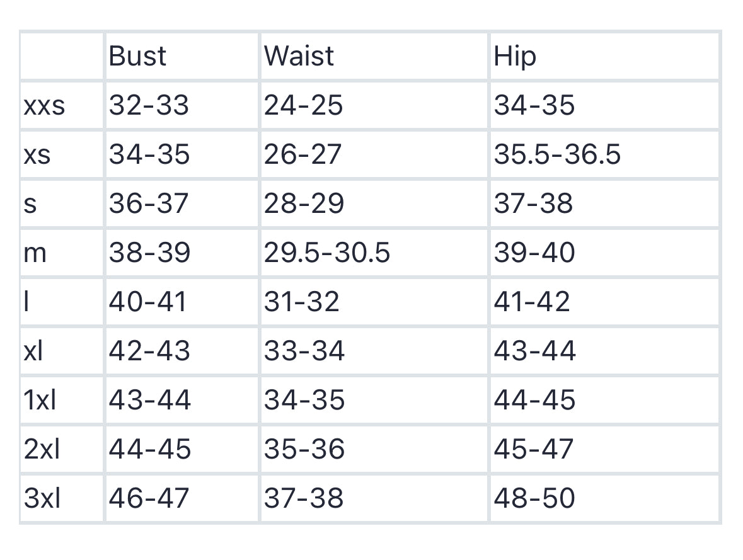
Task: Click the Bust column header
Action: [x=137, y=56]
